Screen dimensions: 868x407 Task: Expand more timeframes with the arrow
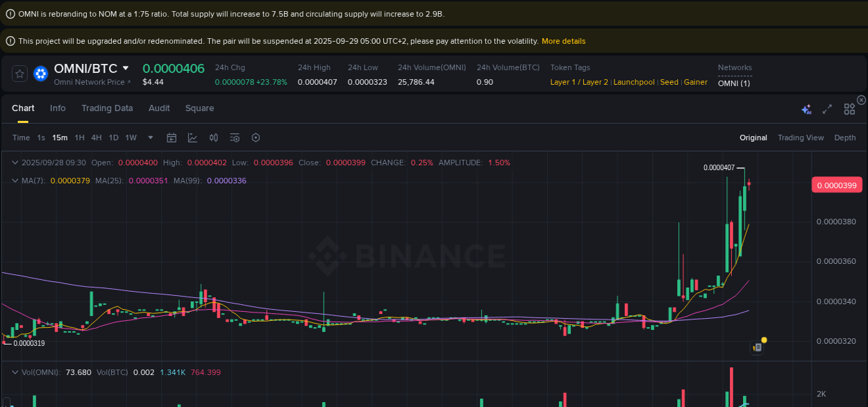[x=150, y=138]
